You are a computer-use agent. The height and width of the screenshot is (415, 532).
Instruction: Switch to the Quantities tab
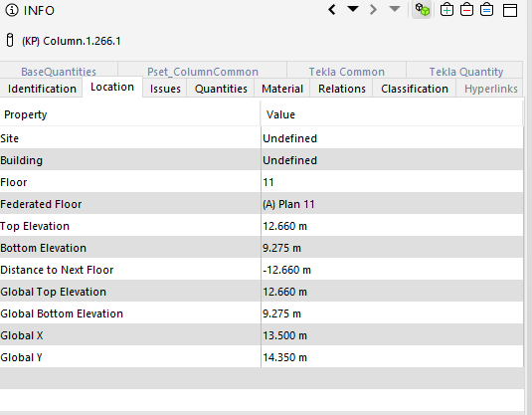pos(221,89)
